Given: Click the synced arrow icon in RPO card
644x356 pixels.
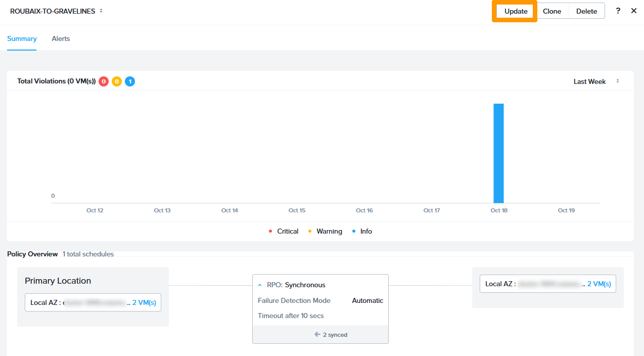Looking at the screenshot, I should coord(317,334).
